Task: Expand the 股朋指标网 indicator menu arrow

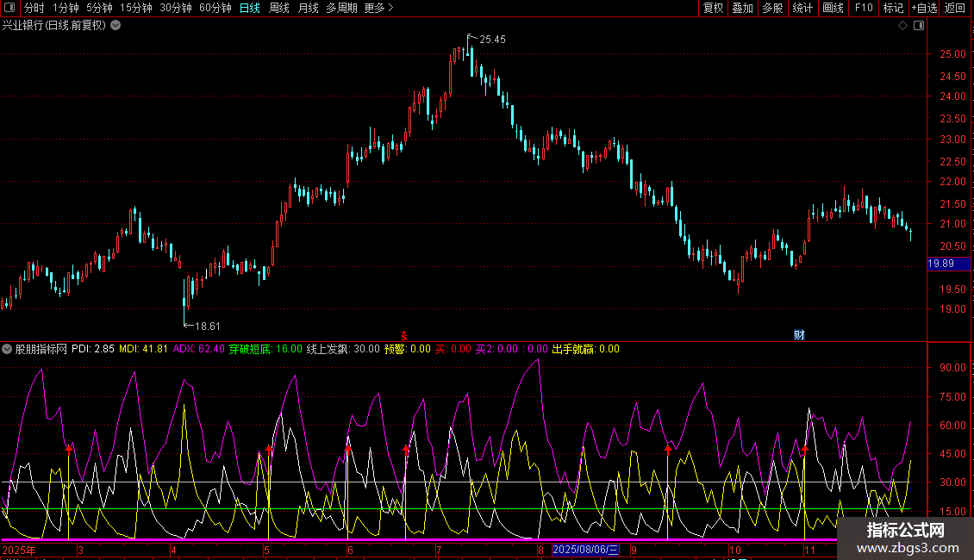Action: coord(7,349)
